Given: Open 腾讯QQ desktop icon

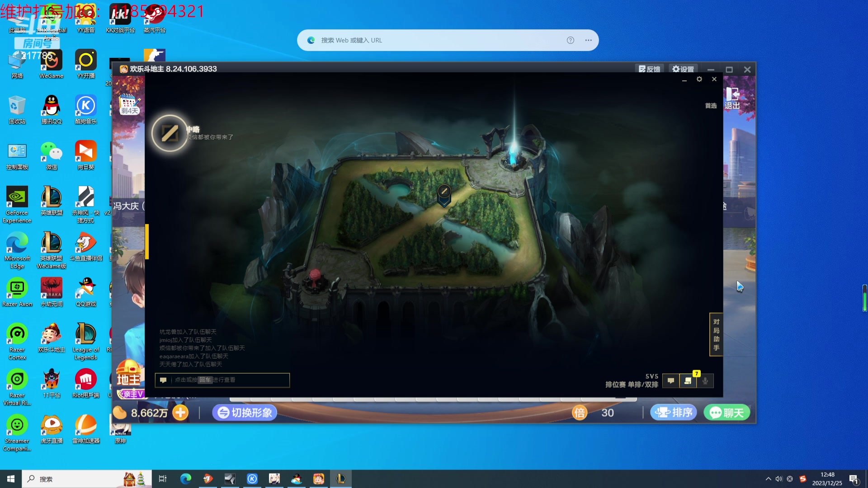Looking at the screenshot, I should 52,110.
